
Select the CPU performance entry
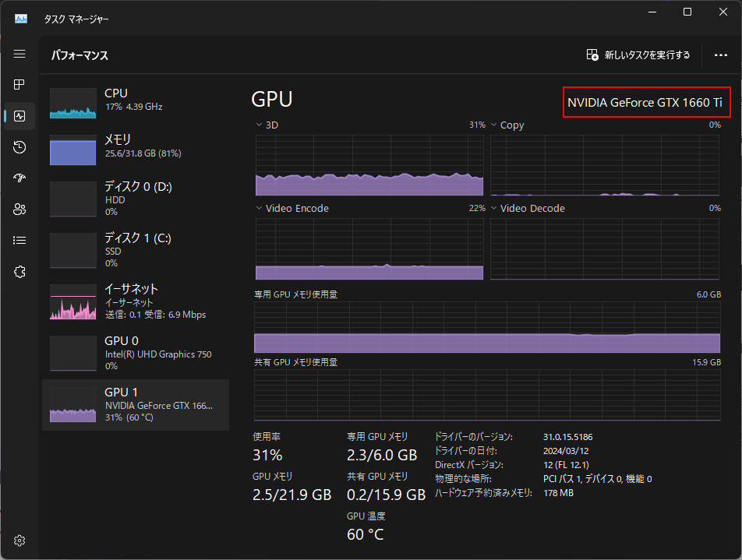coord(136,103)
